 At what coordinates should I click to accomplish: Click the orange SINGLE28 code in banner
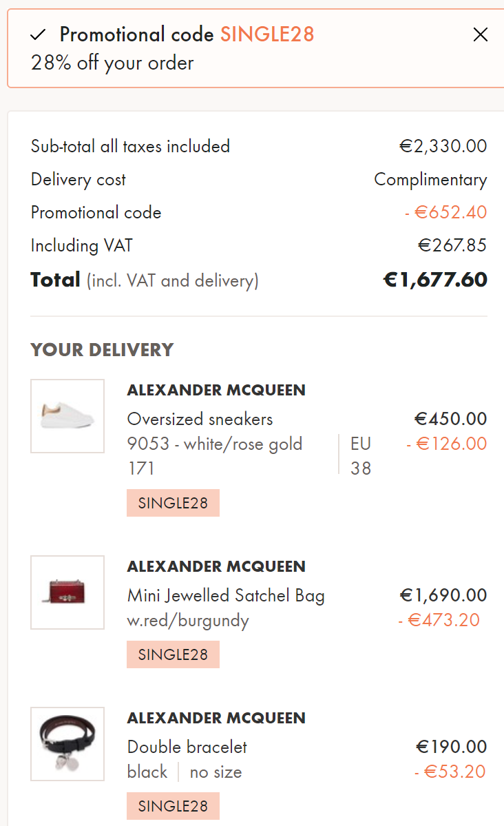pos(267,34)
